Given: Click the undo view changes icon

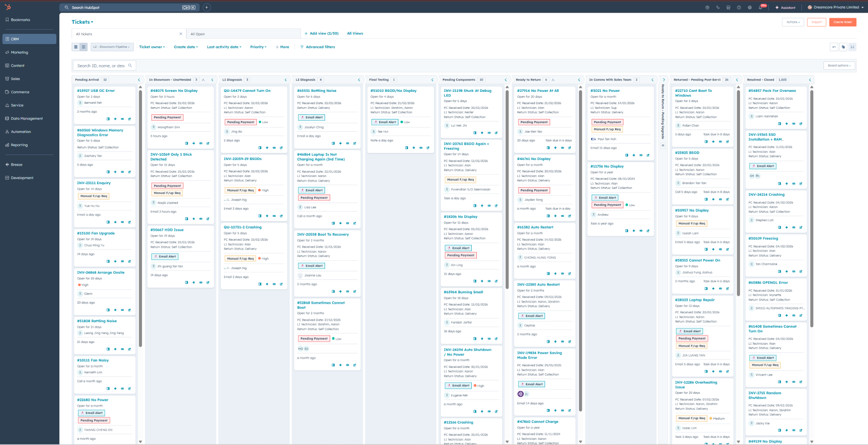Looking at the screenshot, I should tap(834, 47).
